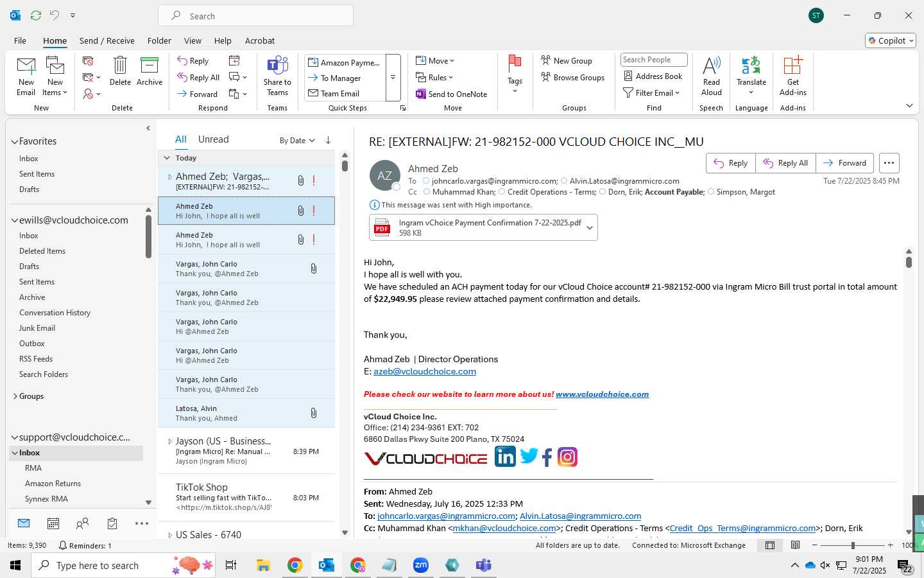Open Share to Teams
The image size is (924, 578).
tap(277, 76)
